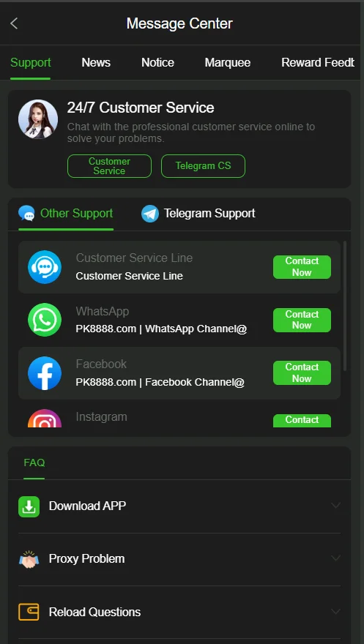Click the Download APP green icon
The image size is (364, 644).
[x=29, y=506]
